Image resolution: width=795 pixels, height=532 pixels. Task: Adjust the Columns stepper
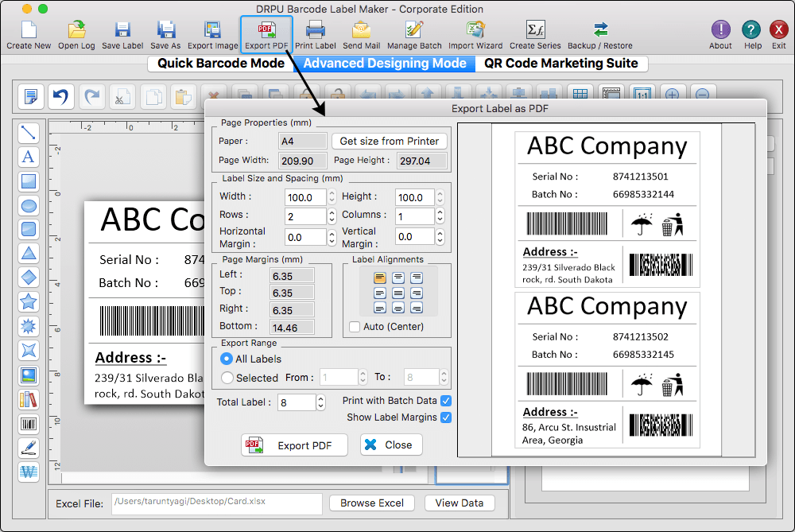click(x=440, y=216)
